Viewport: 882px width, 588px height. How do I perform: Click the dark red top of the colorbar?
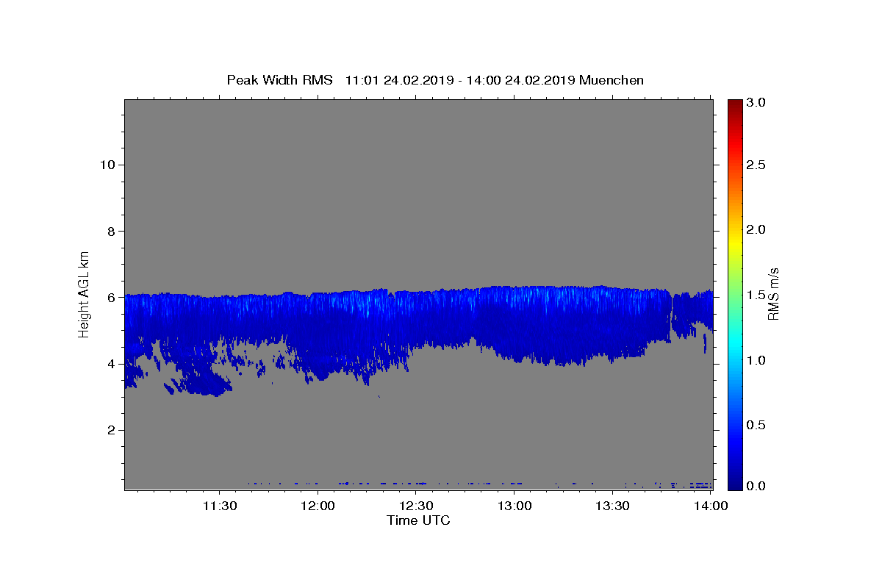(x=735, y=104)
